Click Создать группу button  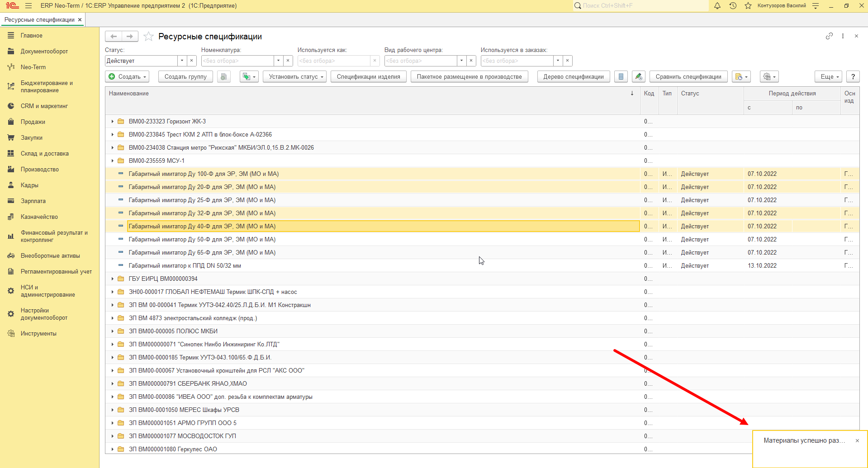(x=185, y=77)
